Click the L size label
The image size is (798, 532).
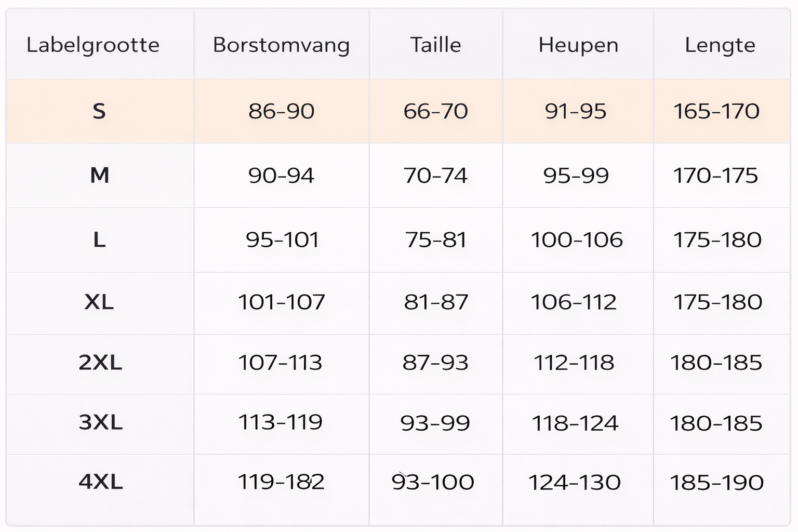coord(99,240)
